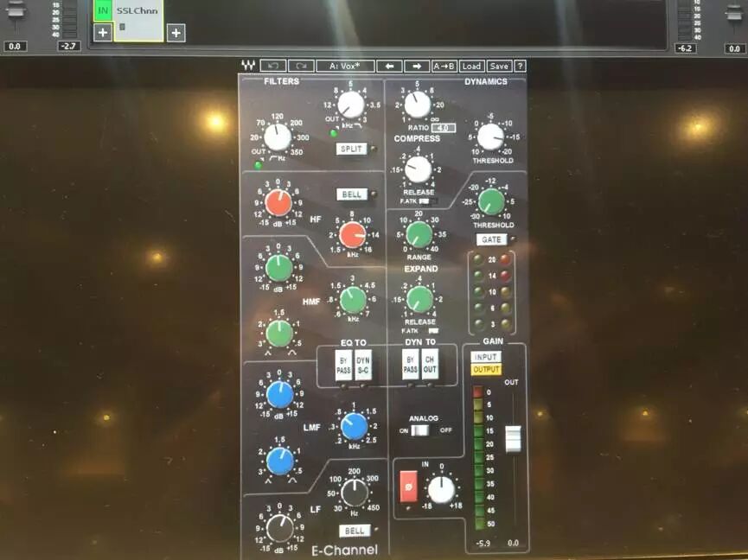
Task: Toggle the HF BELL button
Action: click(x=352, y=194)
